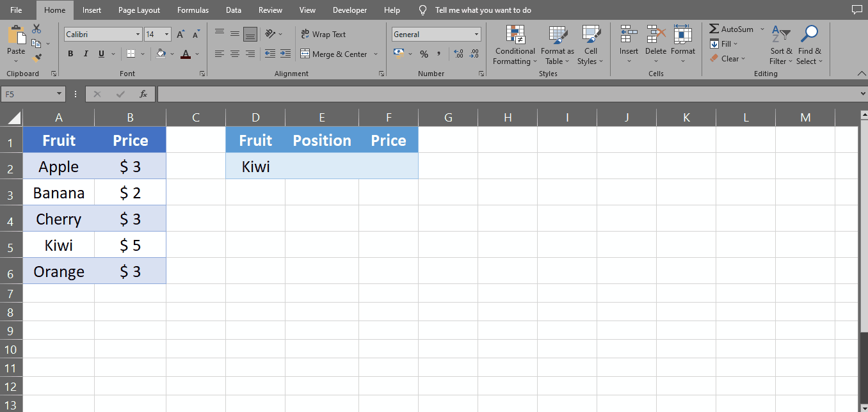Image resolution: width=868 pixels, height=412 pixels.
Task: Open Conditional Formatting options
Action: (515, 45)
